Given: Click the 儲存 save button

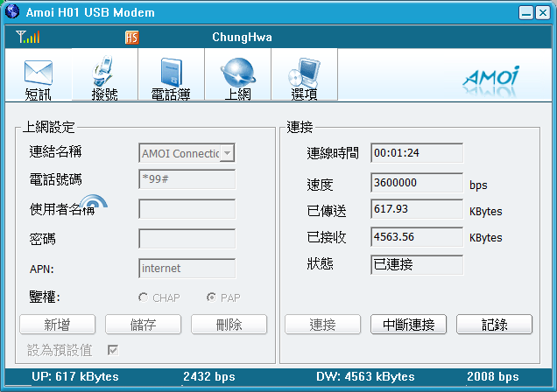Looking at the screenshot, I should coord(143,325).
